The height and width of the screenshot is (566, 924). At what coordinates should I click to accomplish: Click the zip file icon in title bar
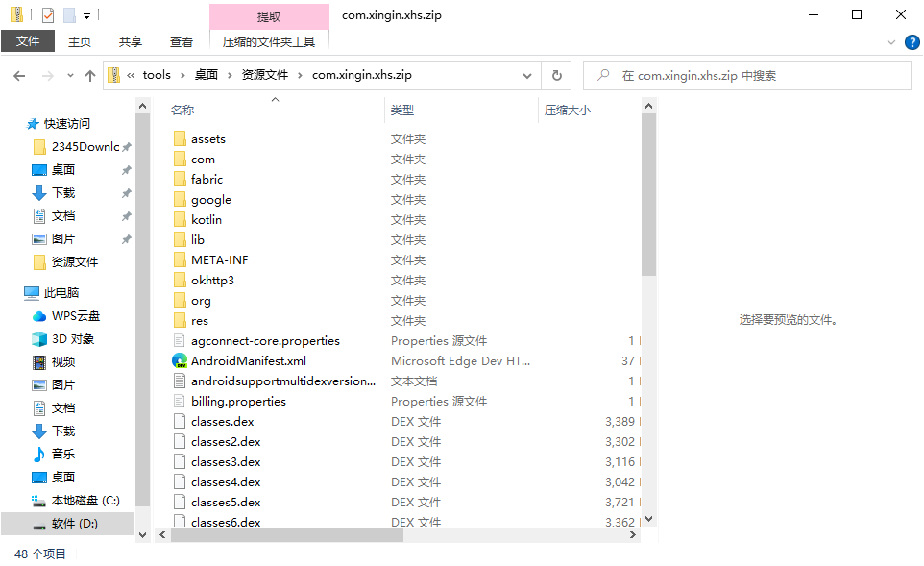point(16,13)
